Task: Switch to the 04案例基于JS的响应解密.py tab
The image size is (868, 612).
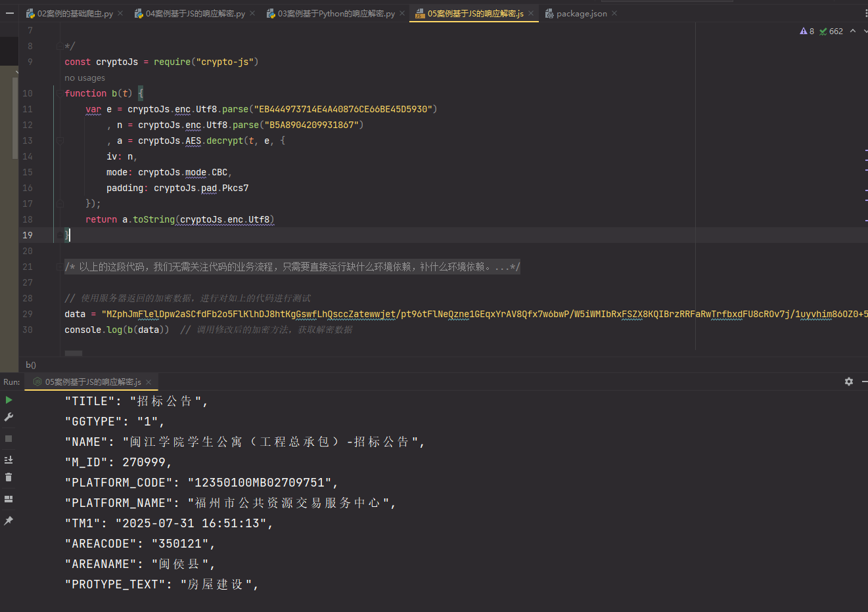Action: [x=195, y=13]
